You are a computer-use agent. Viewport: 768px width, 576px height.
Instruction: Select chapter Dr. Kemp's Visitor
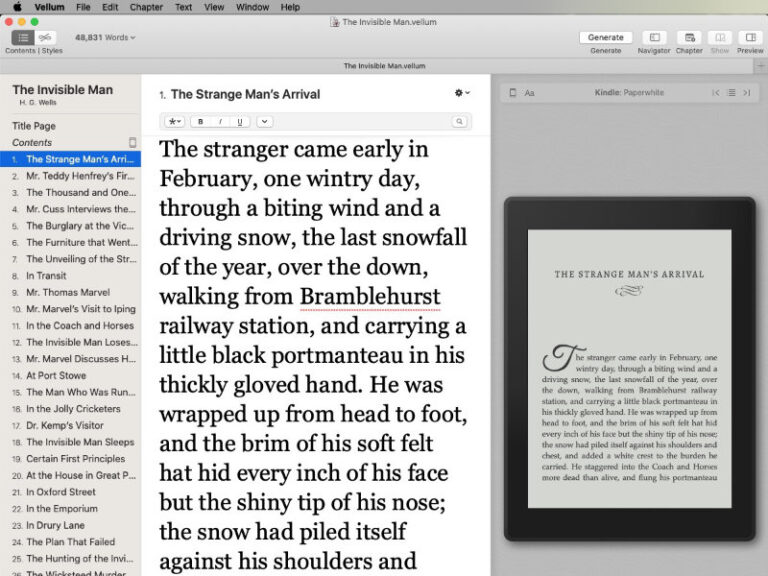pos(71,426)
